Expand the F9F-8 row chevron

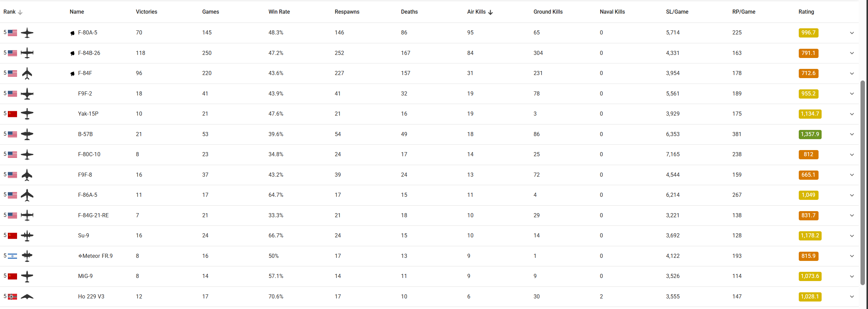point(852,175)
